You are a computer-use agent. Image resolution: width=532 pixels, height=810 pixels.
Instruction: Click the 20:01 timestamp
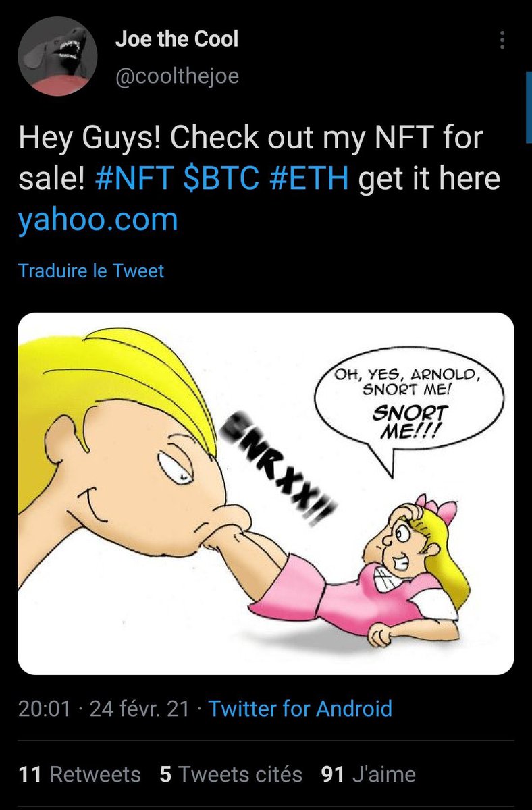coord(45,709)
